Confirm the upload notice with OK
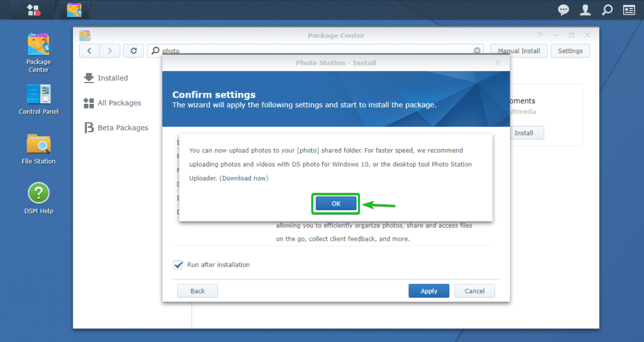 coord(336,204)
